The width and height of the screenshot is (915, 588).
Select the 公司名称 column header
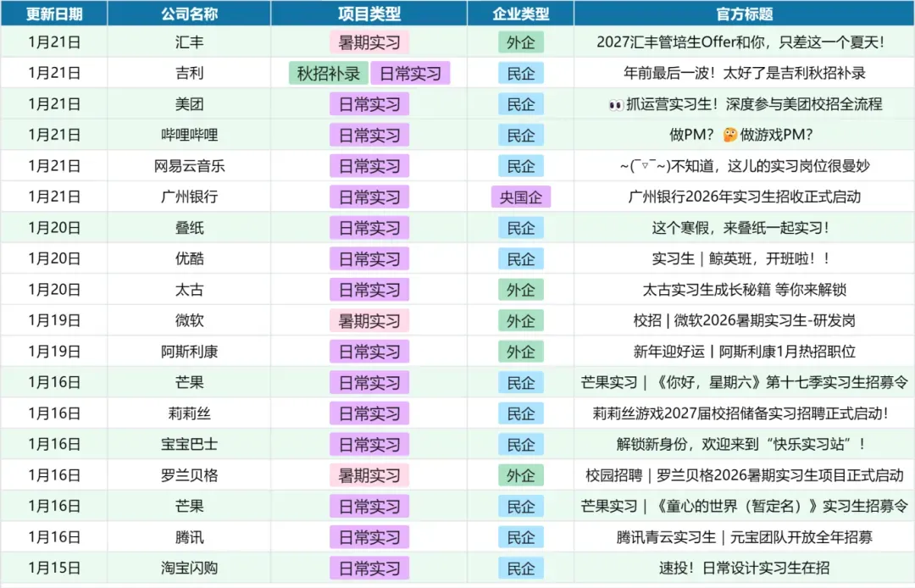pyautogui.click(x=189, y=14)
